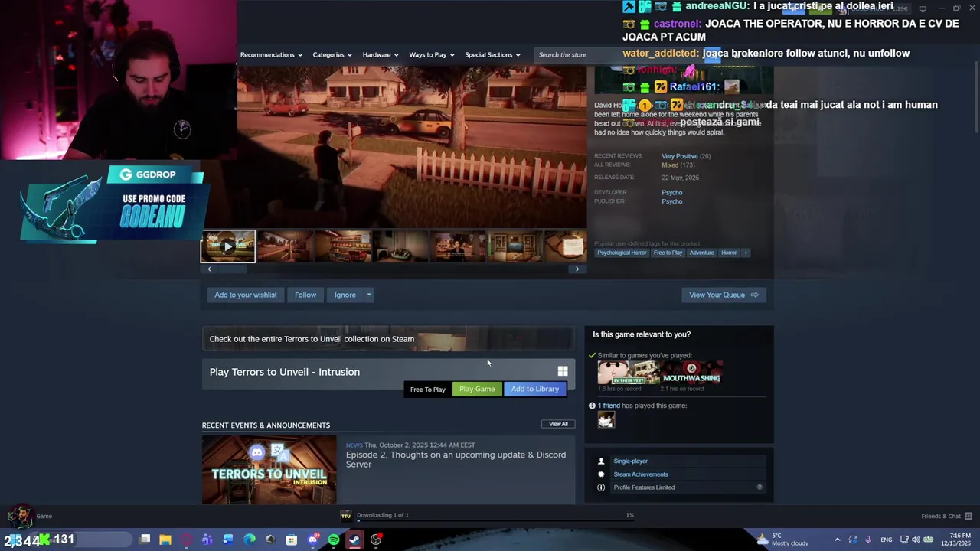Open Task View from the taskbar
Image resolution: width=980 pixels, height=551 pixels.
(x=145, y=540)
